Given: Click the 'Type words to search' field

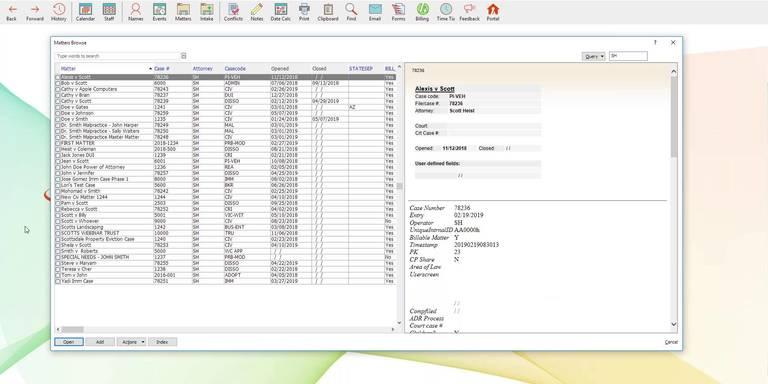Looking at the screenshot, I should tap(118, 56).
